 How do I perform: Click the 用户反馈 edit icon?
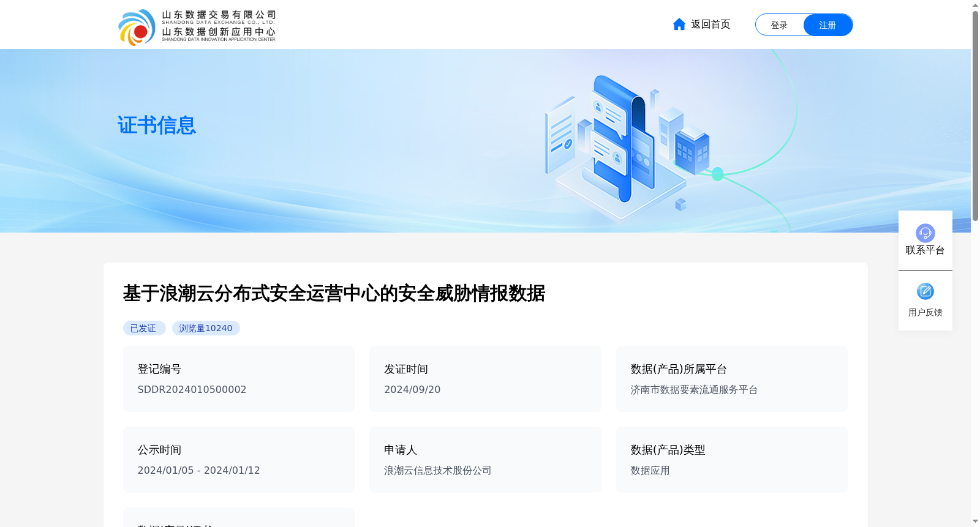pyautogui.click(x=925, y=291)
